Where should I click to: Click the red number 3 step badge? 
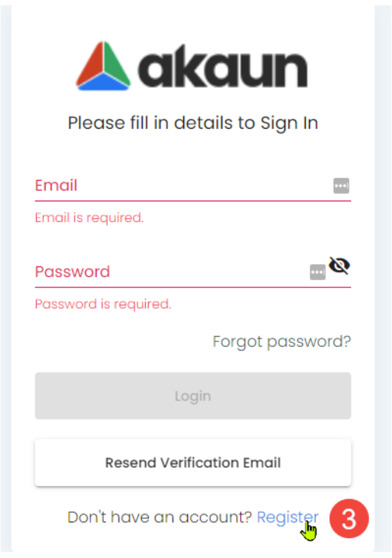point(349,519)
